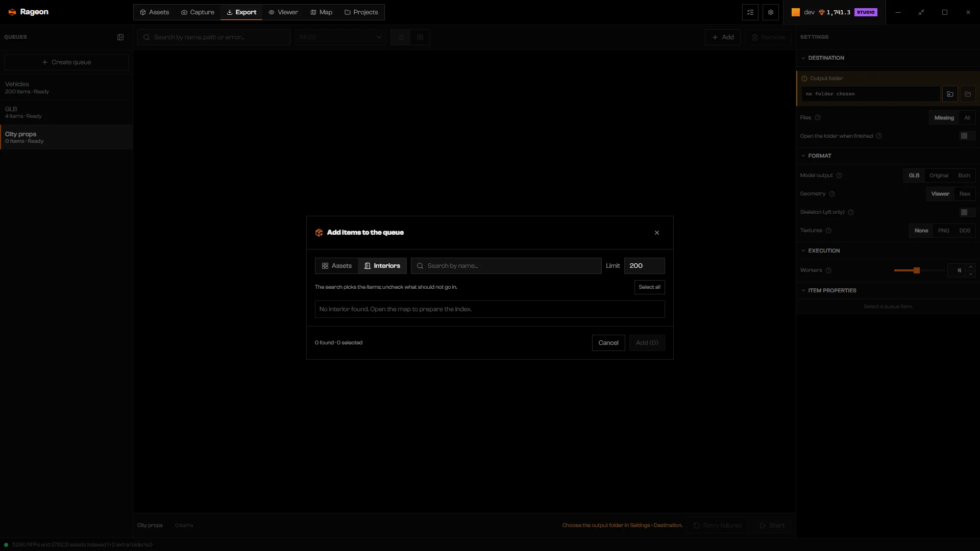This screenshot has width=980, height=551.
Task: Set Model output to Original
Action: click(x=939, y=176)
